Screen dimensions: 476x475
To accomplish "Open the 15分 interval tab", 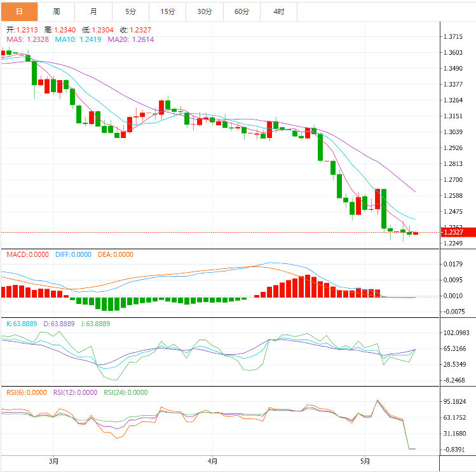I will pos(168,11).
